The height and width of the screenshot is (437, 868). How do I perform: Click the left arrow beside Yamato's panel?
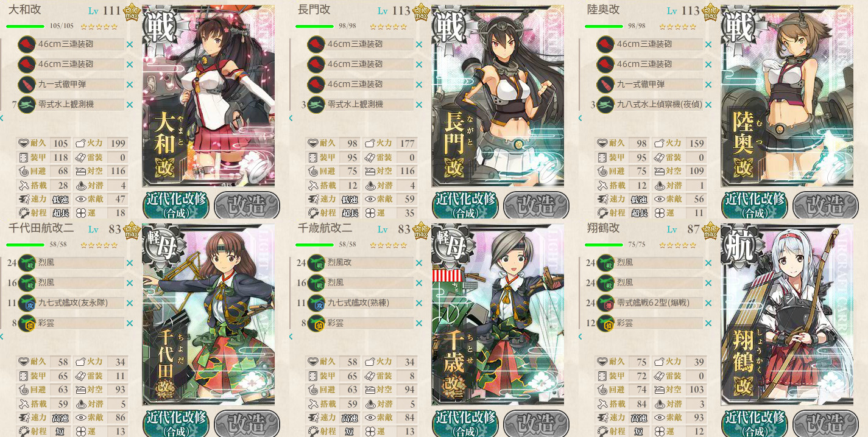click(2, 118)
